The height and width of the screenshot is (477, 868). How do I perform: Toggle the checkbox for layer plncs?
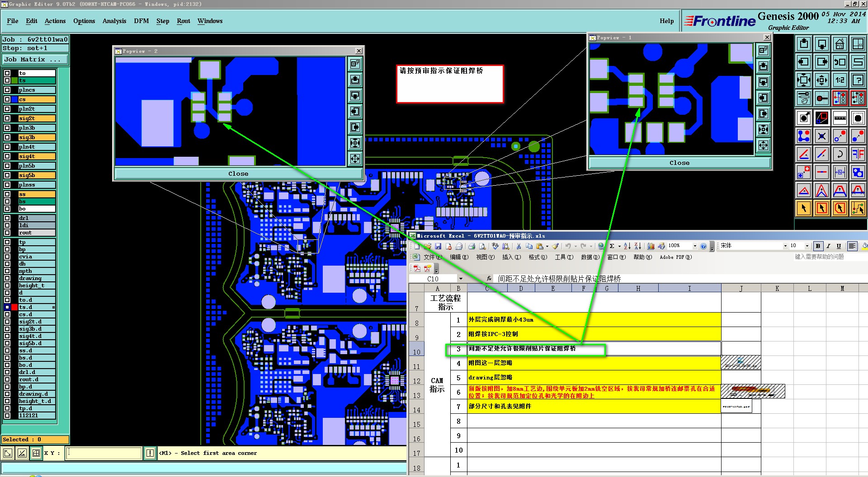coord(7,90)
